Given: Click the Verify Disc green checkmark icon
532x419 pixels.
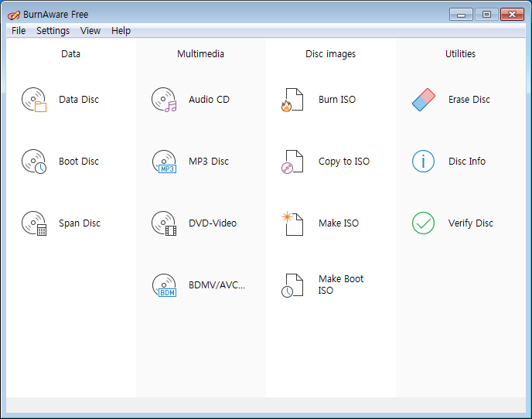Looking at the screenshot, I should [x=423, y=223].
